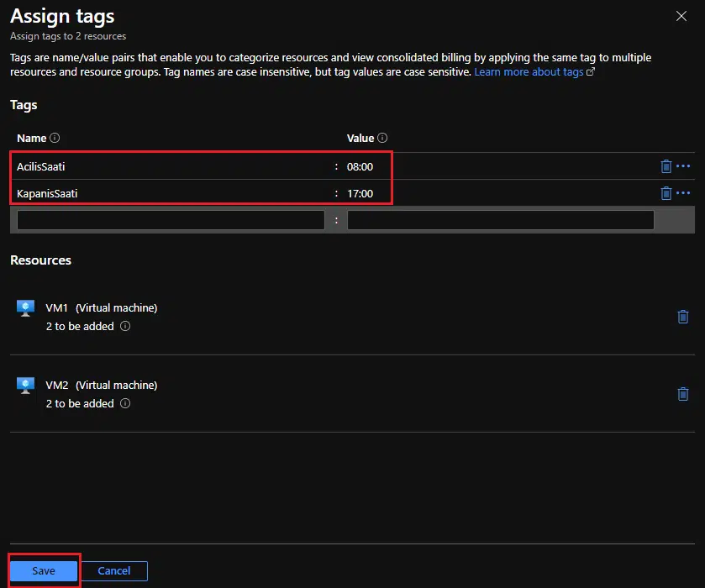Click the VM1 virtual machine icon

tap(25, 308)
